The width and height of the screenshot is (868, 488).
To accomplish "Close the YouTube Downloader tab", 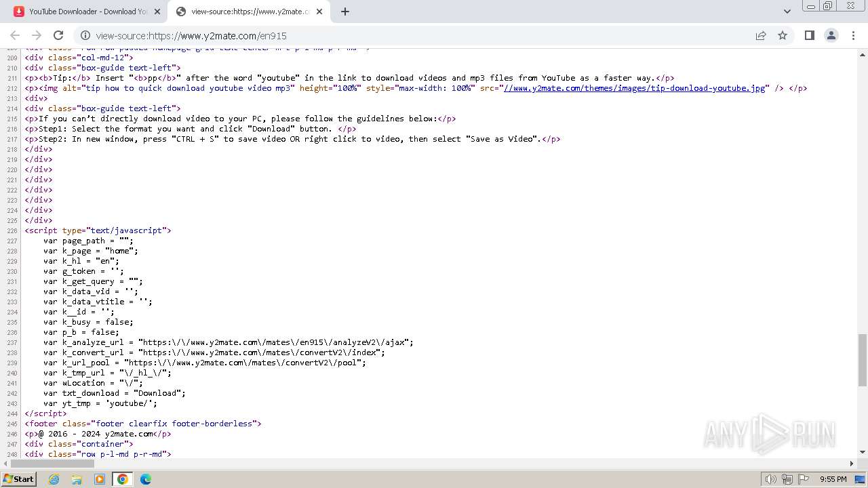I will click(157, 12).
